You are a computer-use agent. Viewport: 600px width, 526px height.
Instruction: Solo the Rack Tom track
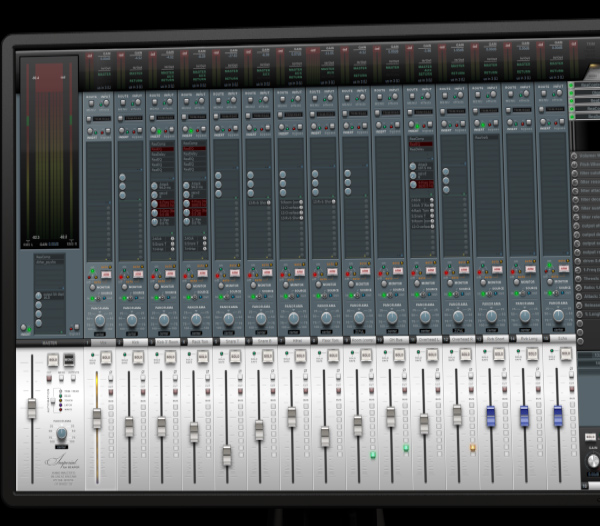tap(203, 357)
